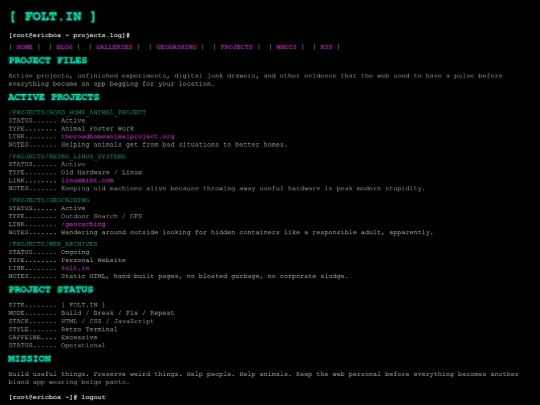Open the RSS feed link
540x405 pixels.
pos(326,47)
